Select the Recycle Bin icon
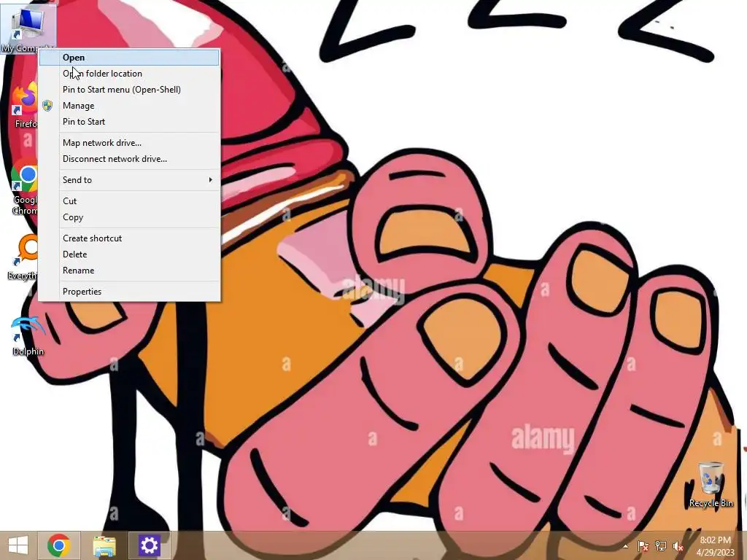The height and width of the screenshot is (560, 747). coord(711,485)
